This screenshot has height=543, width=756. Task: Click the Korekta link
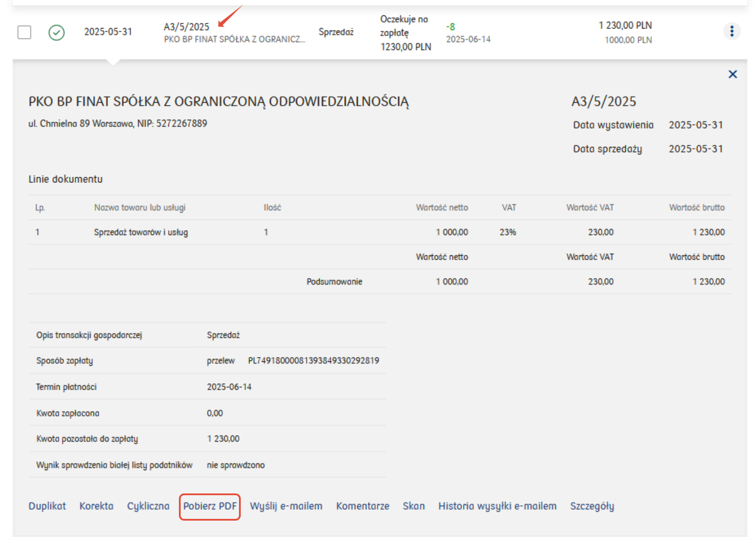tap(96, 506)
